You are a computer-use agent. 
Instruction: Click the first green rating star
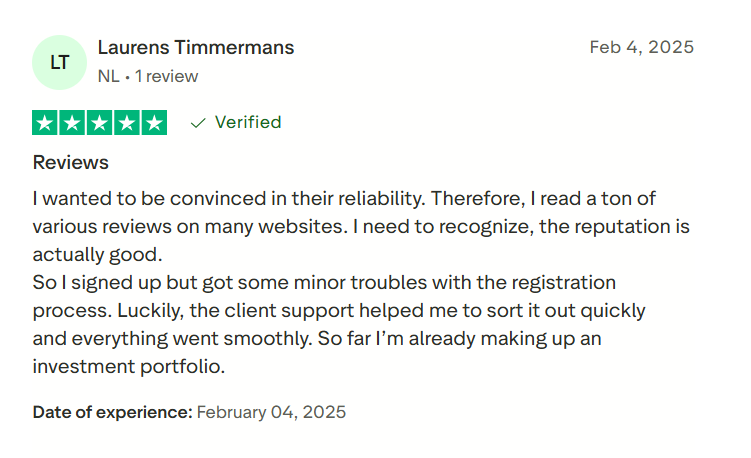[46, 123]
